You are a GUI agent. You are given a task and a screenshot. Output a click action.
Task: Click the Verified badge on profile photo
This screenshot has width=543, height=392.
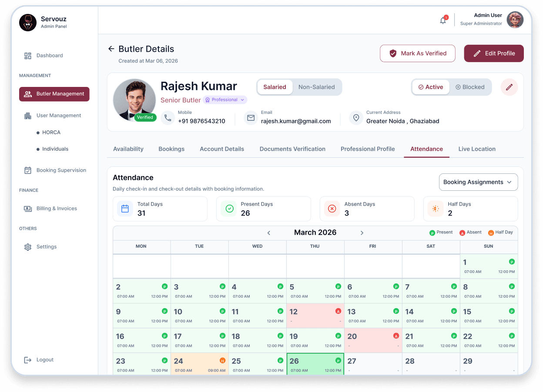point(145,117)
